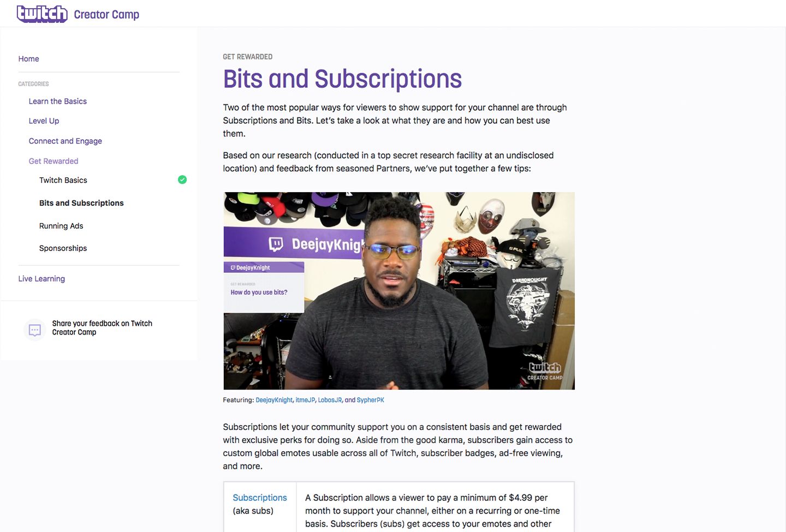The image size is (786, 532).
Task: Go to the Sponsorships lesson
Action: [x=63, y=248]
